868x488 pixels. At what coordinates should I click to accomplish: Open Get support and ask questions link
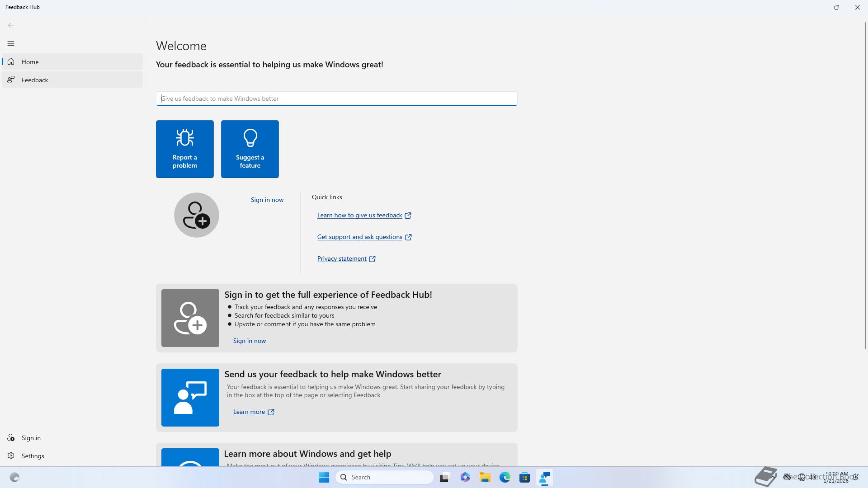tap(359, 237)
